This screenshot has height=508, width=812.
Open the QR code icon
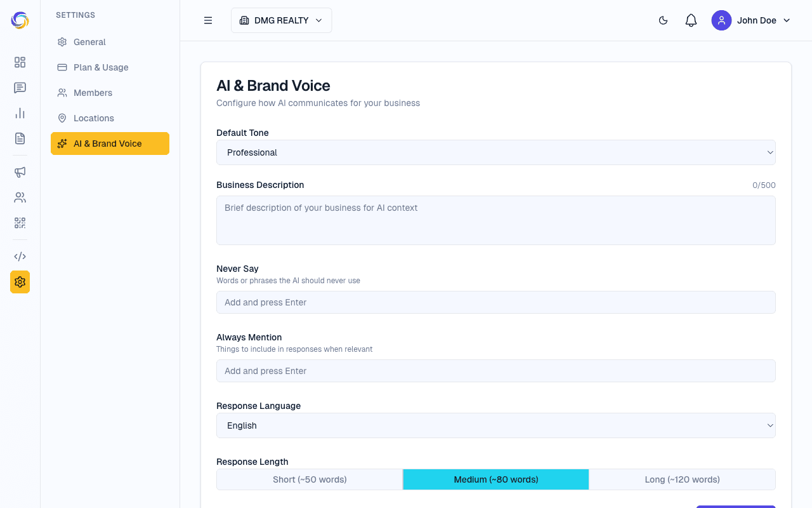click(20, 223)
